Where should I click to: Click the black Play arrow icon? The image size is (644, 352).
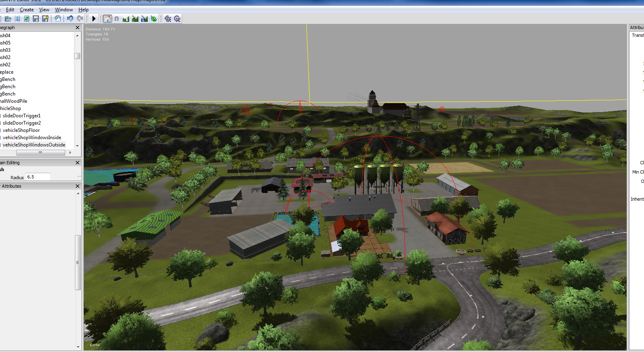point(94,19)
